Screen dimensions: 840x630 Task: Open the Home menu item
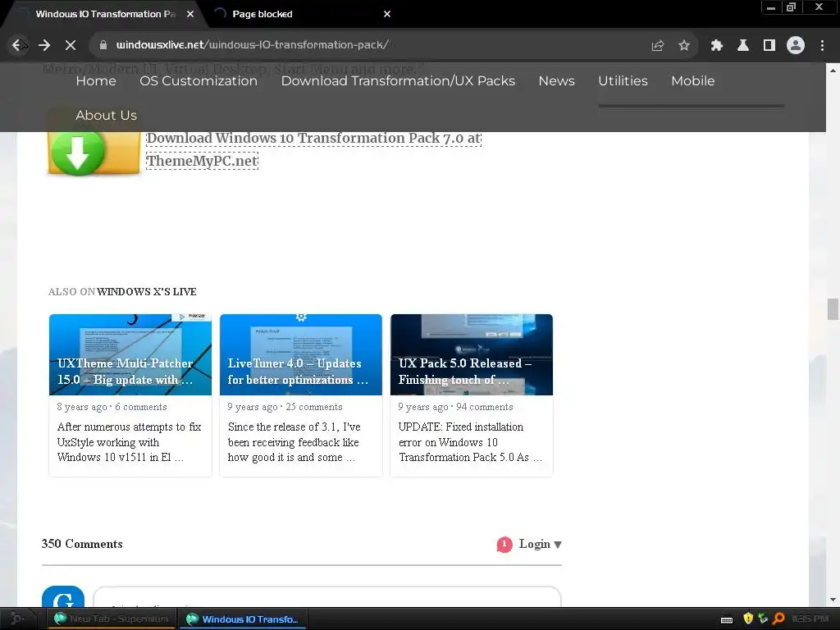(96, 81)
